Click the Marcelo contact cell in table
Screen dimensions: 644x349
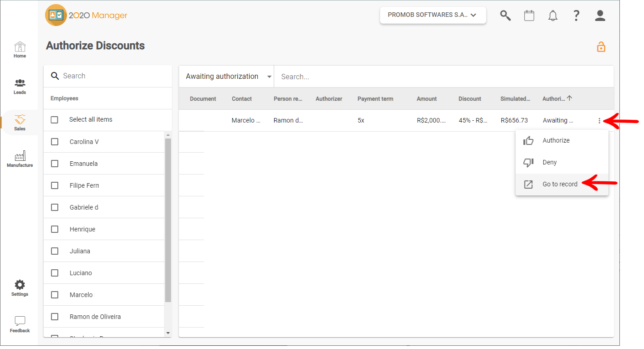point(246,121)
